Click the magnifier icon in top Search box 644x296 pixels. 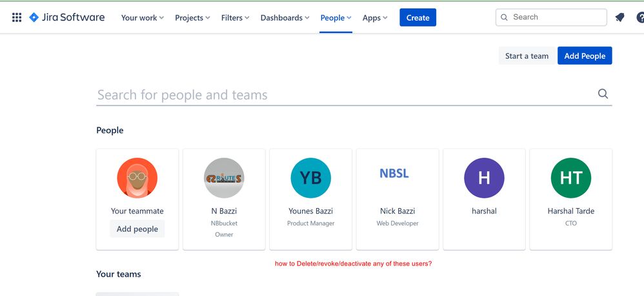tap(505, 17)
